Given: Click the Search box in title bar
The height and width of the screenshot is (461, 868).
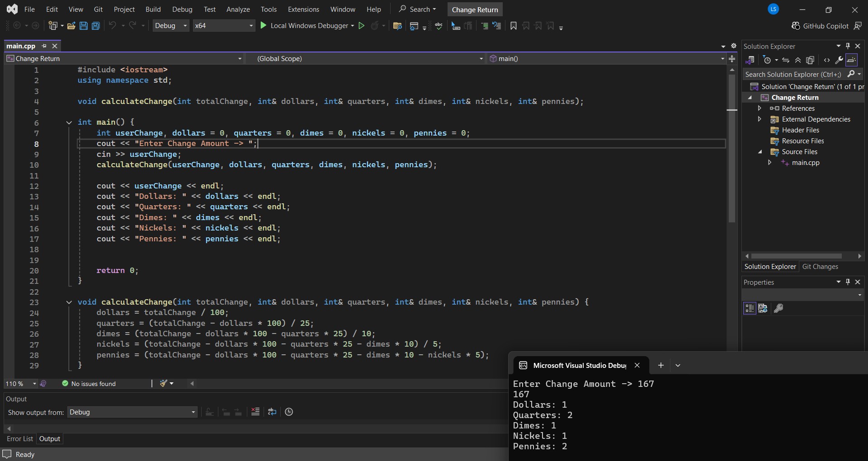Looking at the screenshot, I should click(x=417, y=9).
